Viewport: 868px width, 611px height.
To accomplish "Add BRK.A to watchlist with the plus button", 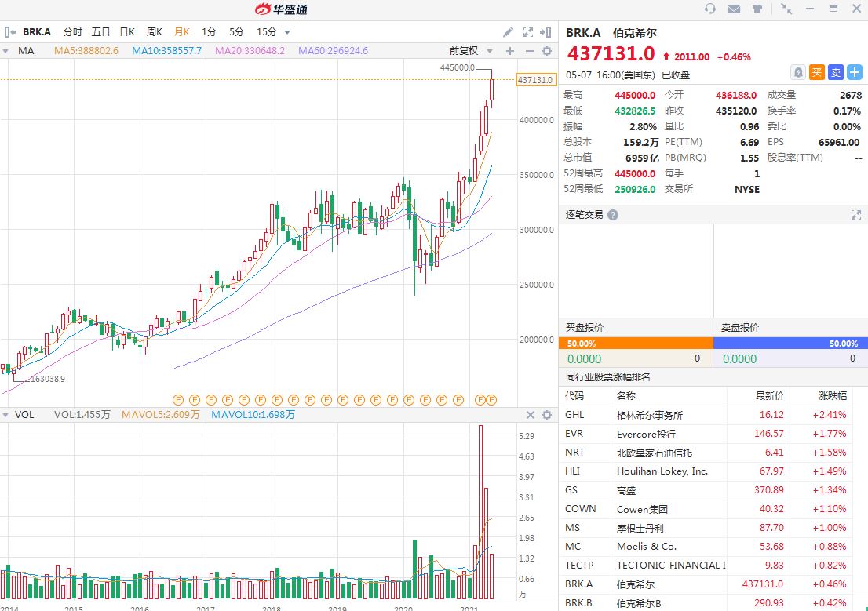I will click(x=854, y=72).
